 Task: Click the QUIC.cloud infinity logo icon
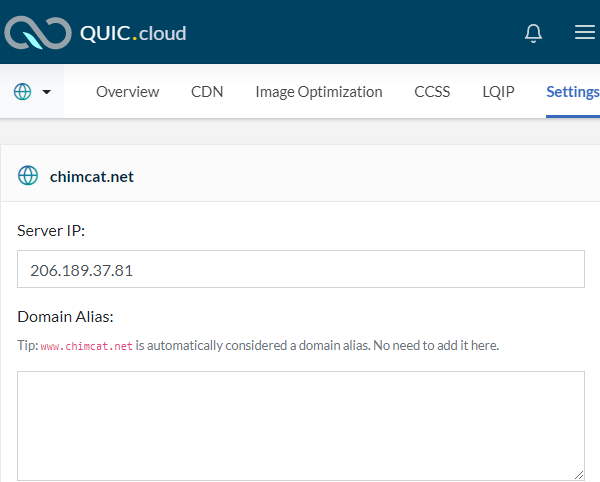coord(38,33)
